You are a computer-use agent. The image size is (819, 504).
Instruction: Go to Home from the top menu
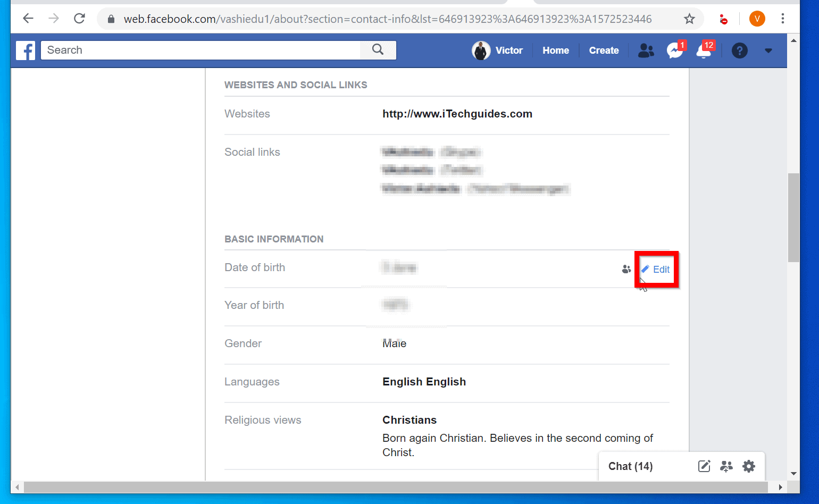tap(555, 50)
